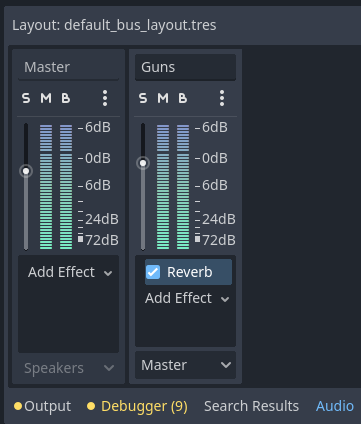Open Add Effect dropdown on Master bus

69,272
